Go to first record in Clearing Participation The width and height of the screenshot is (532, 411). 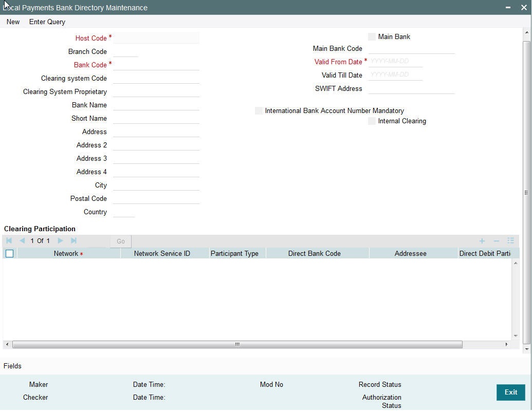9,241
